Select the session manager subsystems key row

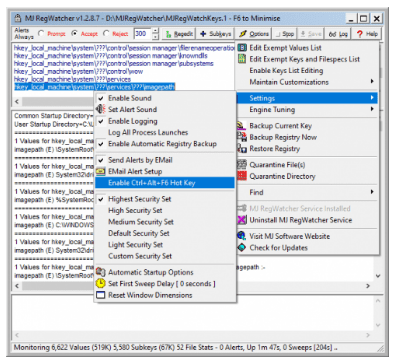114,63
